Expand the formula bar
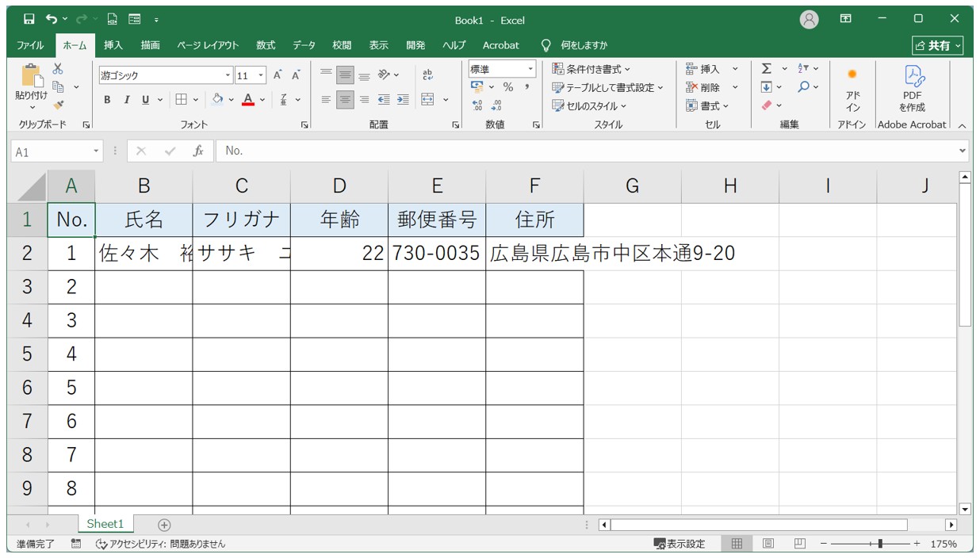This screenshot has width=980, height=558. [963, 151]
